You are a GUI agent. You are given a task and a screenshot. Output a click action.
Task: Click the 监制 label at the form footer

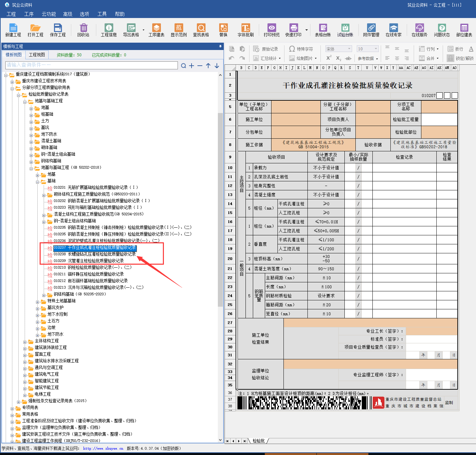click(449, 403)
